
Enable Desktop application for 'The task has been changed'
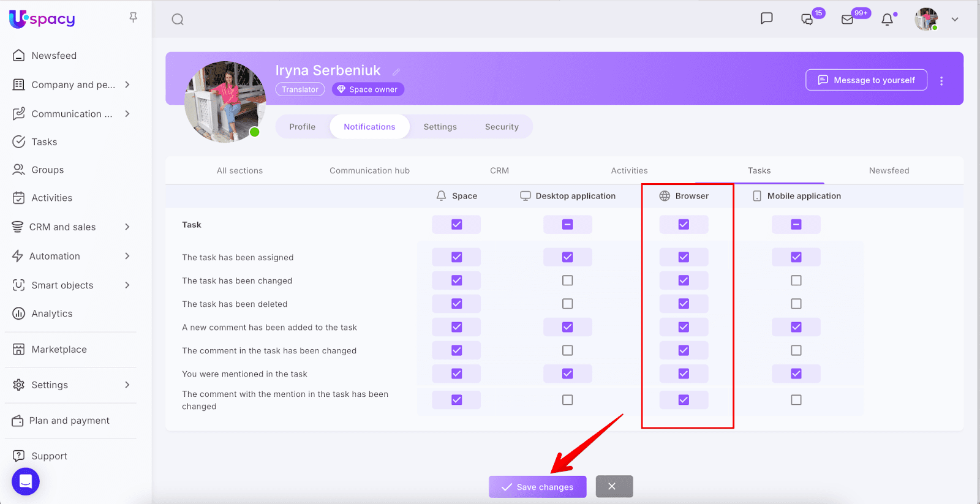click(x=567, y=280)
